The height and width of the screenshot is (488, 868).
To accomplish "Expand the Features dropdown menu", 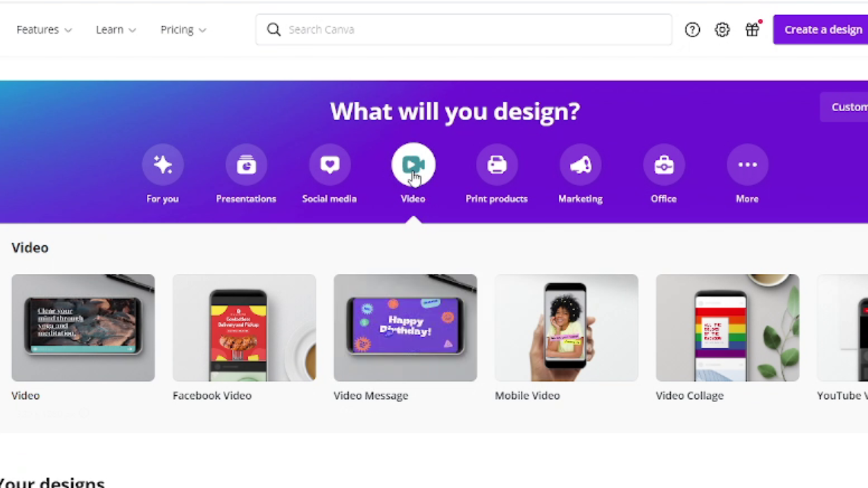I will point(44,30).
